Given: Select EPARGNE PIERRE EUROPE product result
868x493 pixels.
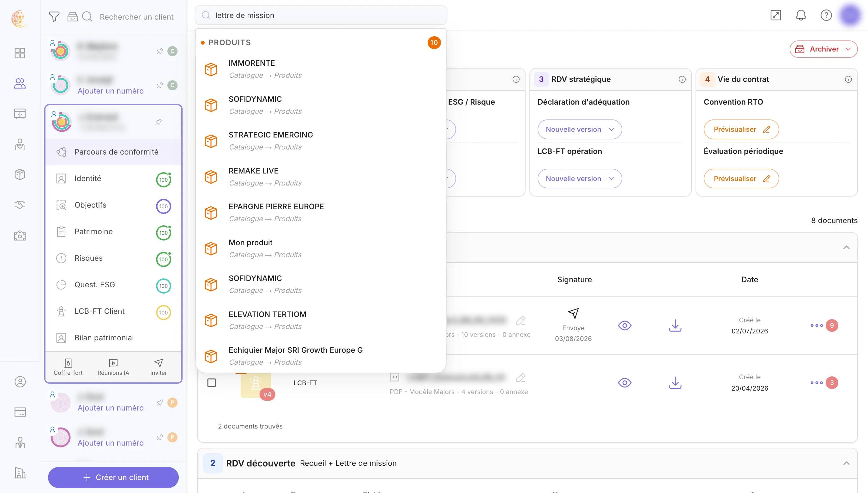Looking at the screenshot, I should tap(321, 213).
